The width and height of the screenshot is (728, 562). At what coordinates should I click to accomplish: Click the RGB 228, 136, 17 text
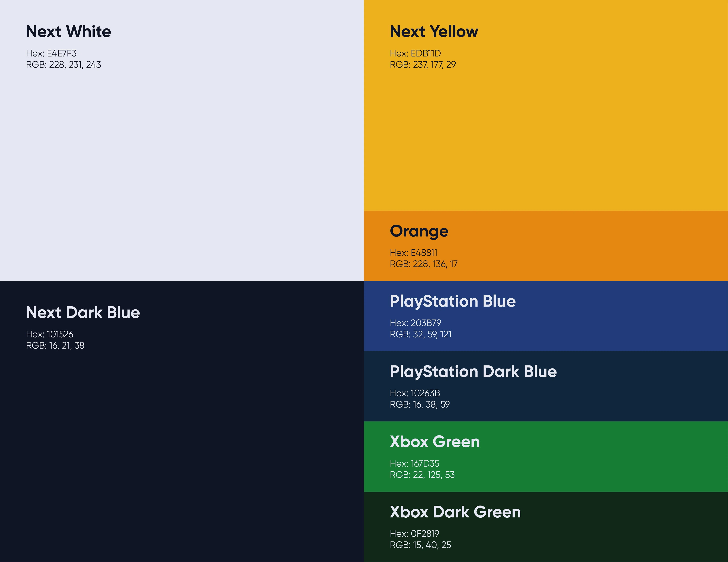point(424,264)
